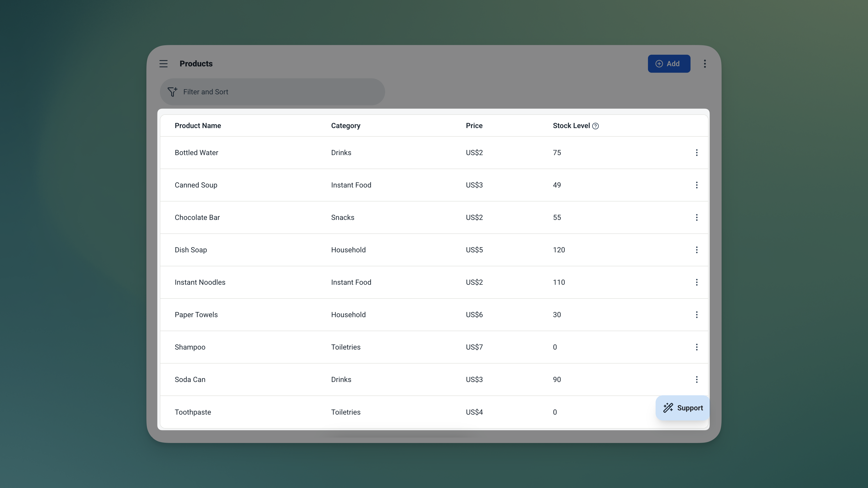Image resolution: width=868 pixels, height=488 pixels.
Task: Open row actions for Chocolate Bar
Action: [x=696, y=218]
